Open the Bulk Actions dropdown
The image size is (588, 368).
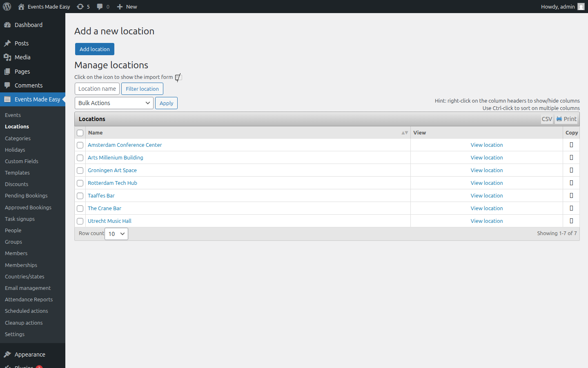(x=114, y=103)
